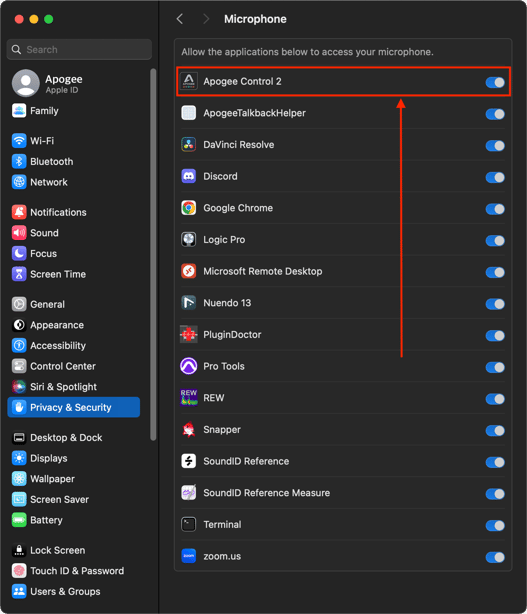Image resolution: width=527 pixels, height=614 pixels.
Task: Turn off Terminal microphone switch
Action: click(x=495, y=526)
